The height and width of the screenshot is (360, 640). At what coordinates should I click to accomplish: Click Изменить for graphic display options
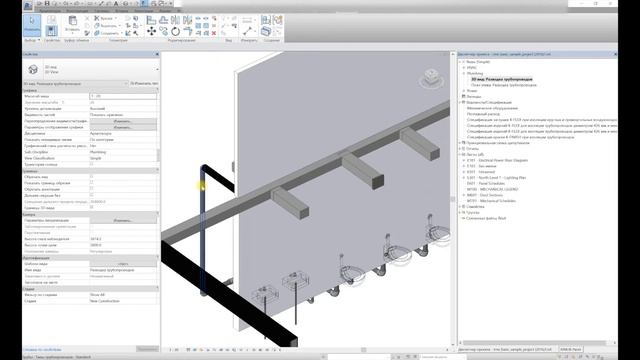click(123, 127)
